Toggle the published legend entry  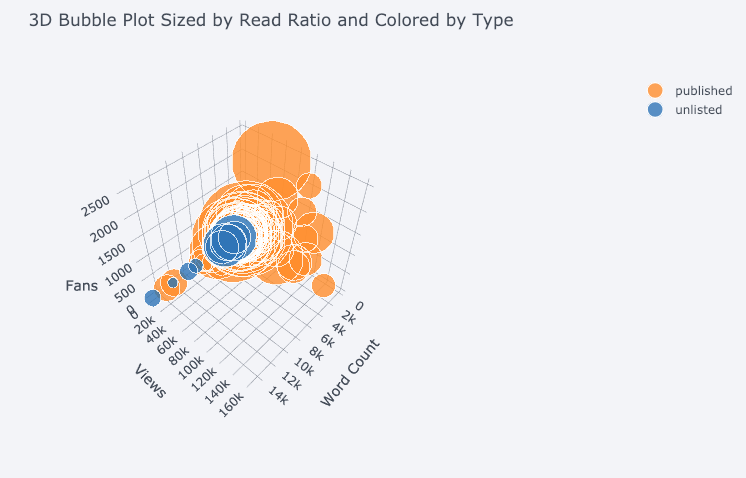coord(703,91)
